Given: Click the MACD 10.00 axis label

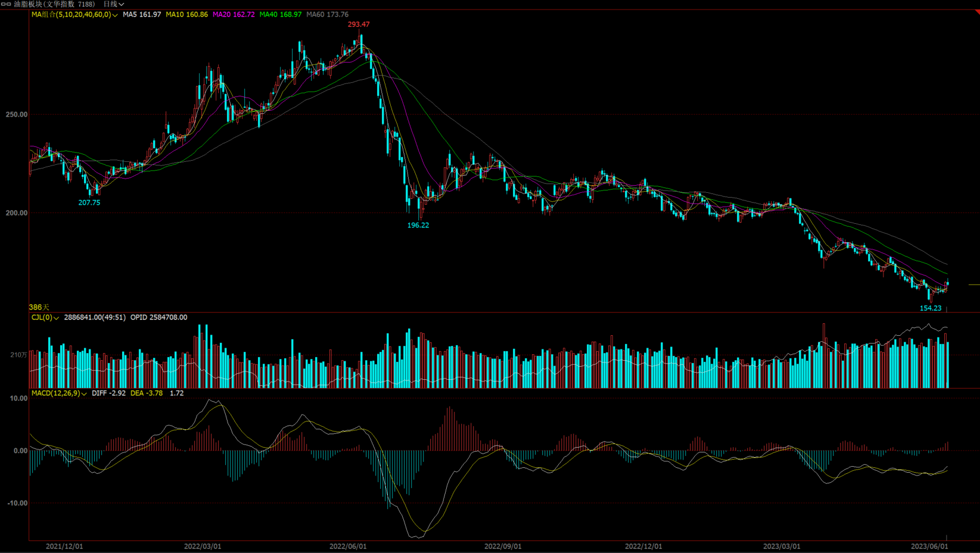Looking at the screenshot, I should [19, 398].
